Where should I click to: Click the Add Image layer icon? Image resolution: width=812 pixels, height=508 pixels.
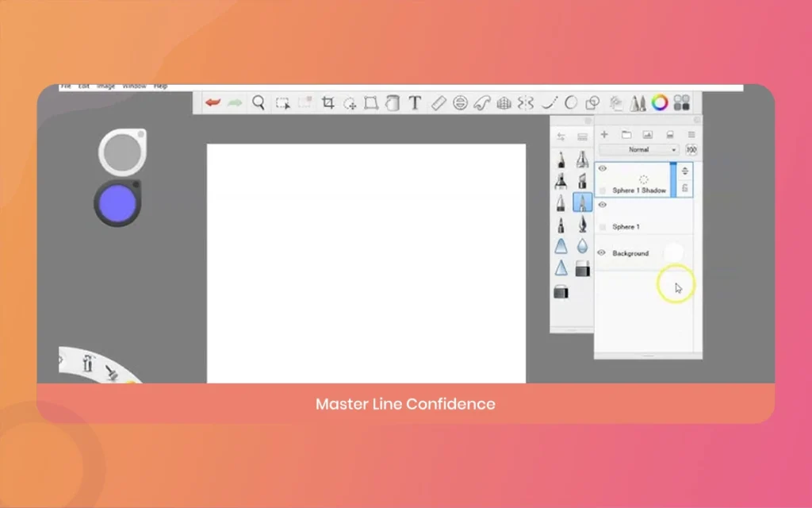(x=648, y=135)
